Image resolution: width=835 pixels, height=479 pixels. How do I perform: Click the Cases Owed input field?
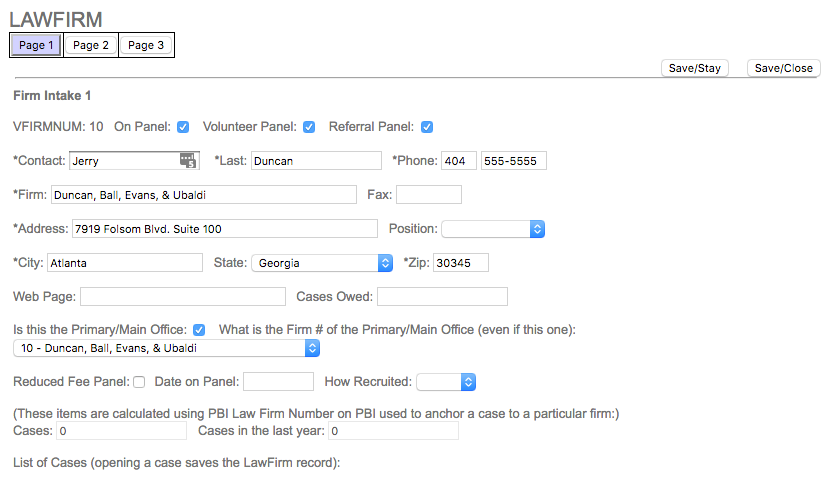coord(442,297)
